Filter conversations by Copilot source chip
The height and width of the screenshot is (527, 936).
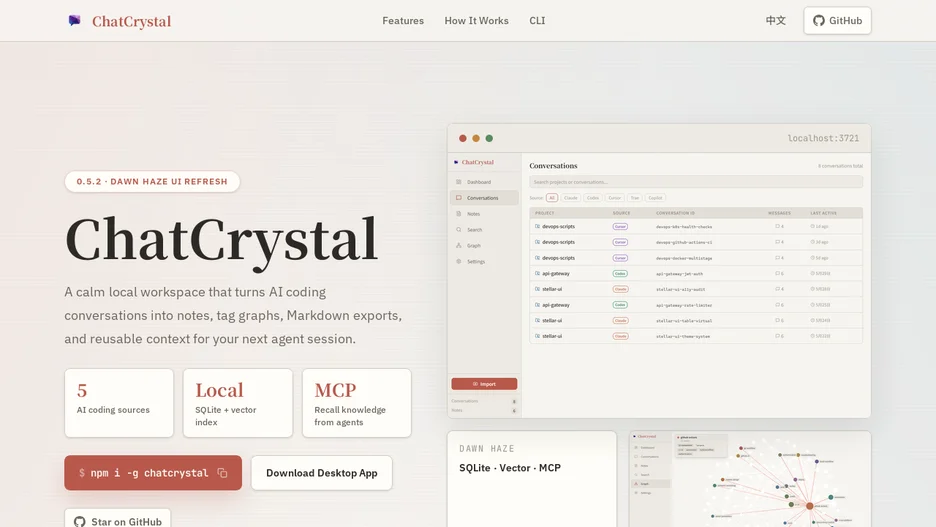655,198
